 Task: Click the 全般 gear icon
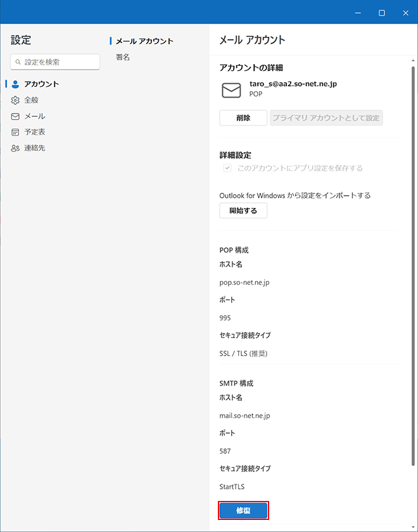point(16,100)
